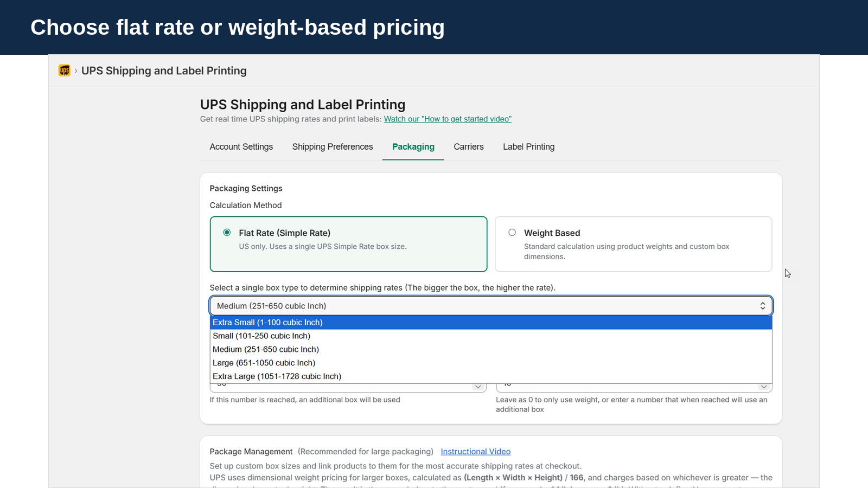Open the Medium box type dropdown
Screen dimensions: 868x488
(491, 306)
